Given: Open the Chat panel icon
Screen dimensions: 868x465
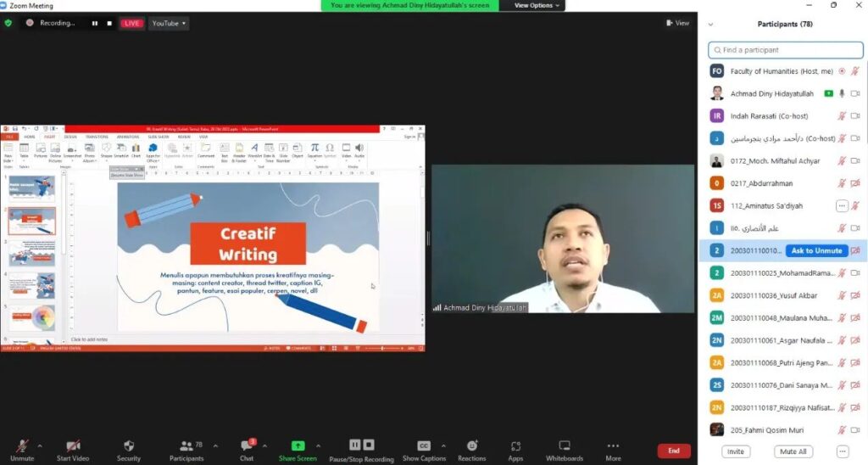Looking at the screenshot, I should [x=247, y=446].
